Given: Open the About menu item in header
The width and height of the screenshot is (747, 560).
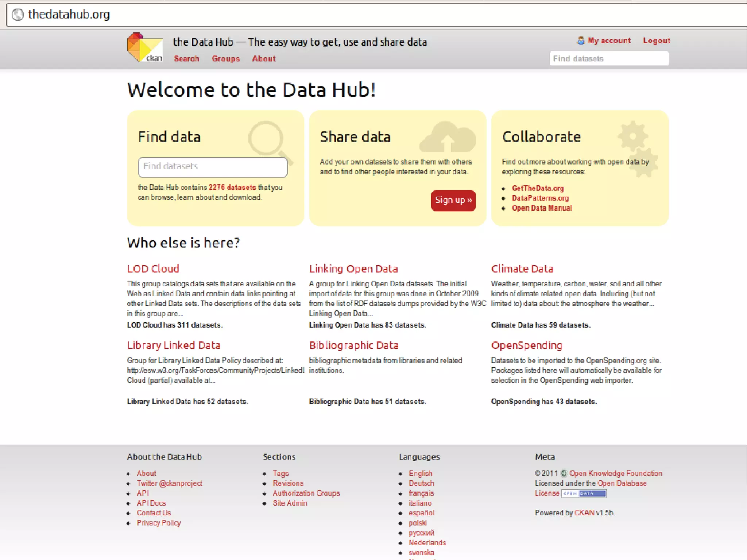Looking at the screenshot, I should point(264,59).
